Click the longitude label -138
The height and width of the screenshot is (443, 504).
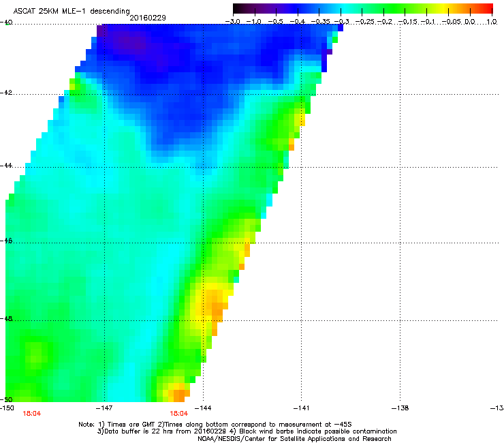(400, 408)
